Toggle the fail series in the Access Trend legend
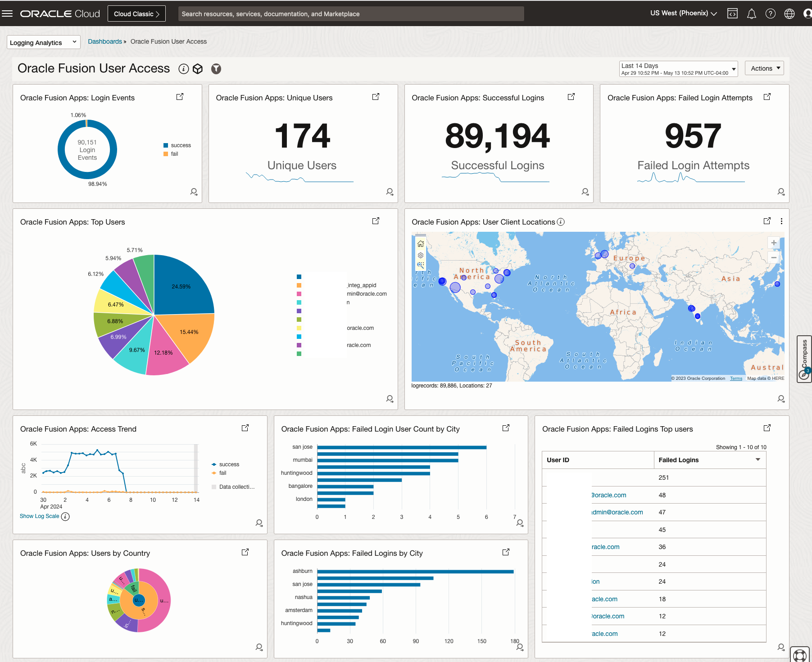This screenshot has width=812, height=662. (x=222, y=473)
